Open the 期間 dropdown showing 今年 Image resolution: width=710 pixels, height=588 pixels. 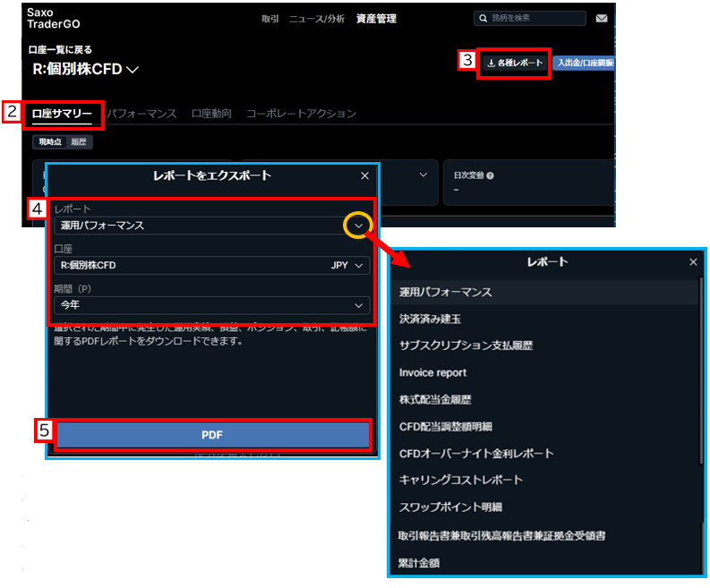212,305
